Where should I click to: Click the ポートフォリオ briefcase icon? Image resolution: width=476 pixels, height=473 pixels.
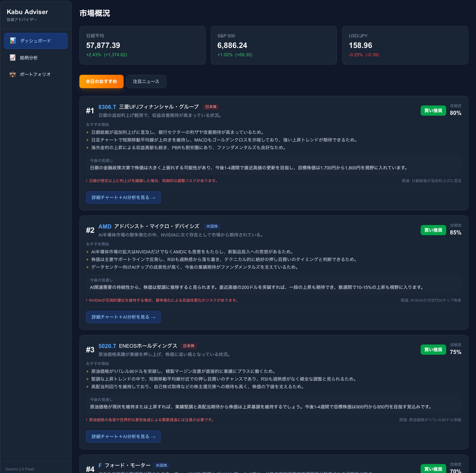tap(13, 74)
